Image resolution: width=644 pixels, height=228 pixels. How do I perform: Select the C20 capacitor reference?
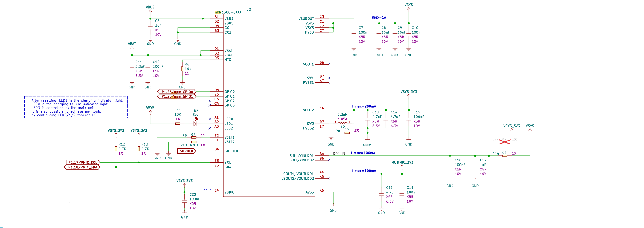click(193, 194)
